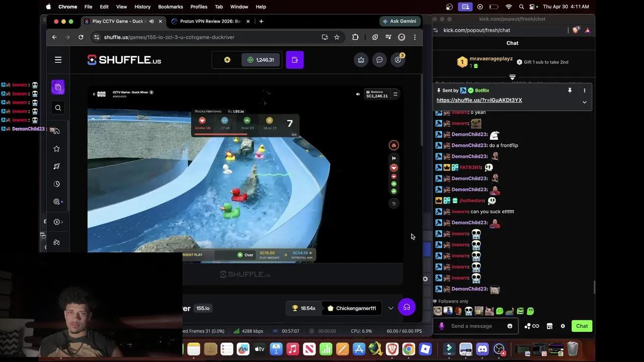Click the channel points infinity icon
The width and height of the screenshot is (644, 362).
coord(532,326)
